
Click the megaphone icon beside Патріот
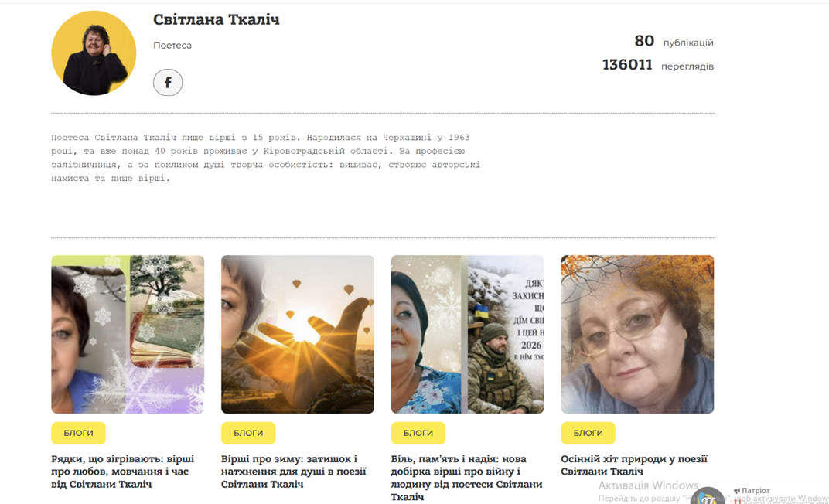click(737, 491)
